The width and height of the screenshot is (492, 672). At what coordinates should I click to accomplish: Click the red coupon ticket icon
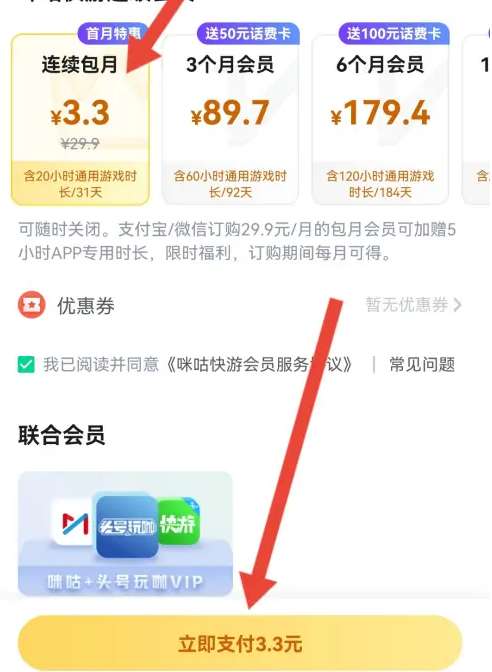tap(31, 305)
